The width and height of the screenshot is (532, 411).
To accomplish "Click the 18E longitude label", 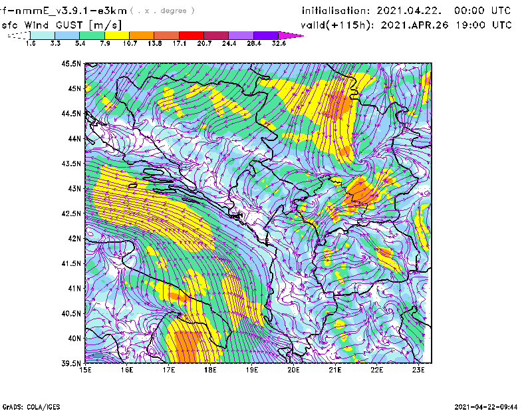I will (210, 370).
